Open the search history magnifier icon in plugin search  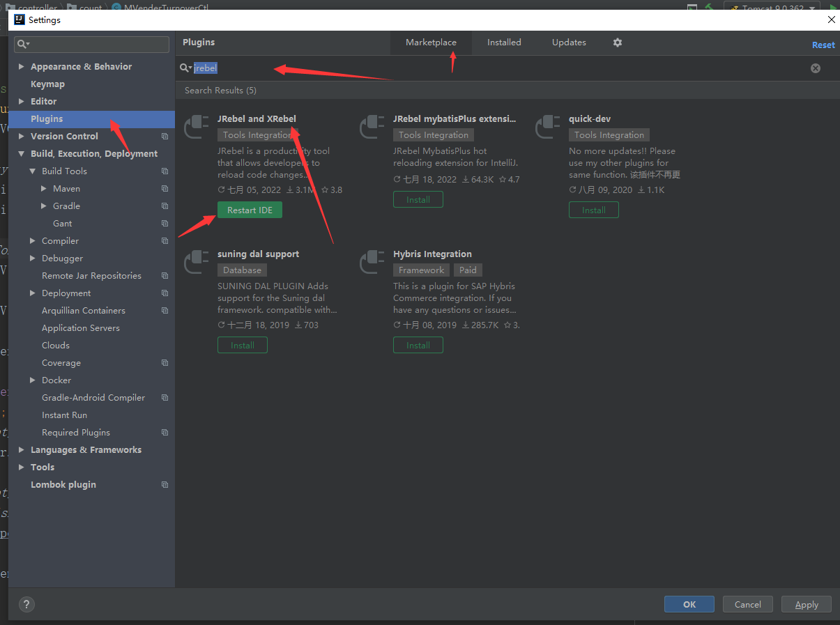coord(186,68)
